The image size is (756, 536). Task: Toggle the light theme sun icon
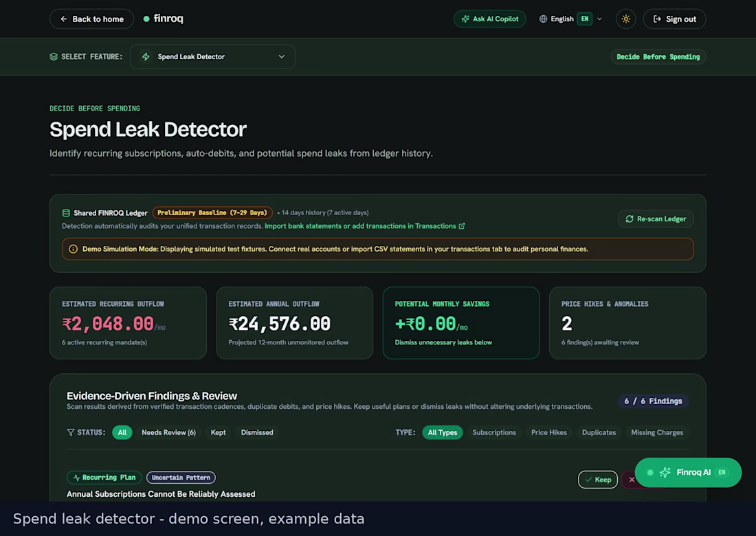(x=626, y=19)
